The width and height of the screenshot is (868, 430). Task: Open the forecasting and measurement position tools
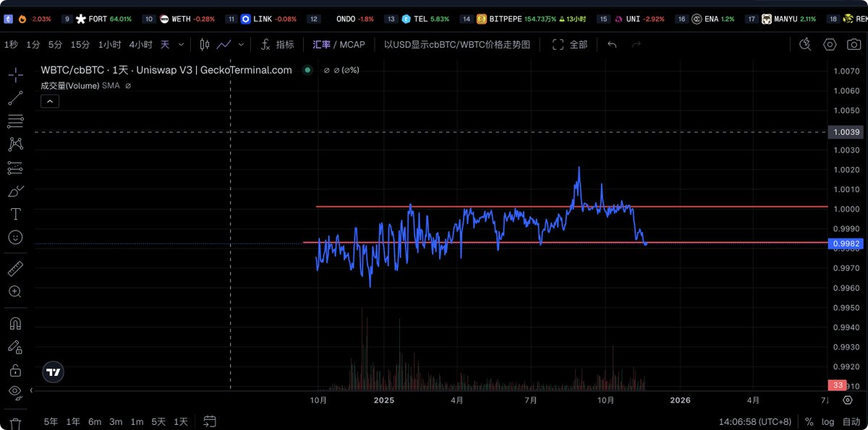(15, 168)
